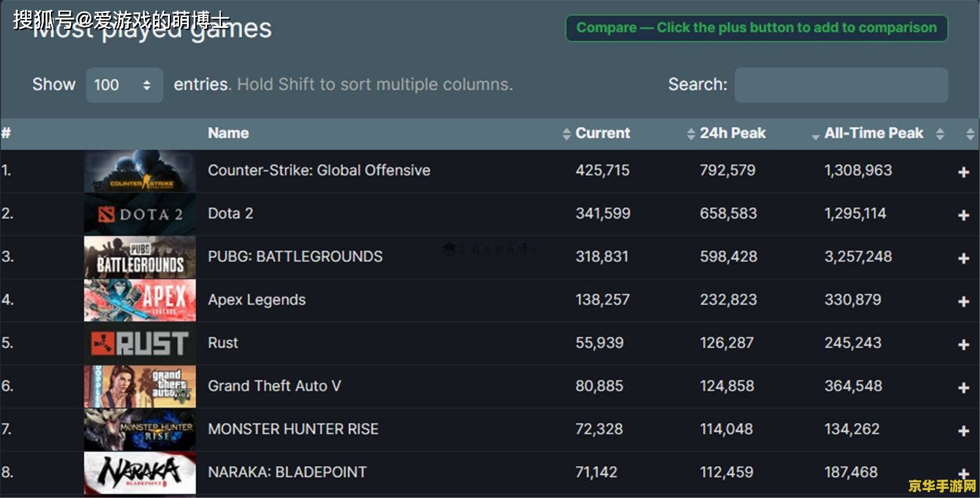The height and width of the screenshot is (498, 980).
Task: Add PUBG: BATTLEGROUNDS to comparison
Action: (x=963, y=259)
